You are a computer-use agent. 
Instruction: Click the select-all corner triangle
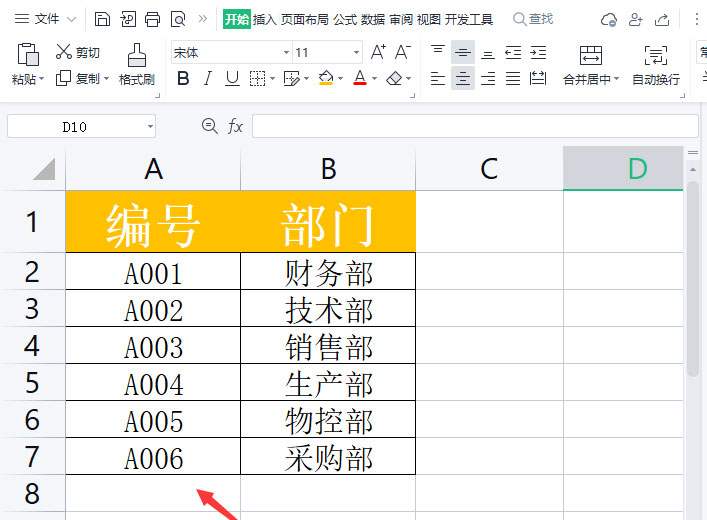click(44, 169)
